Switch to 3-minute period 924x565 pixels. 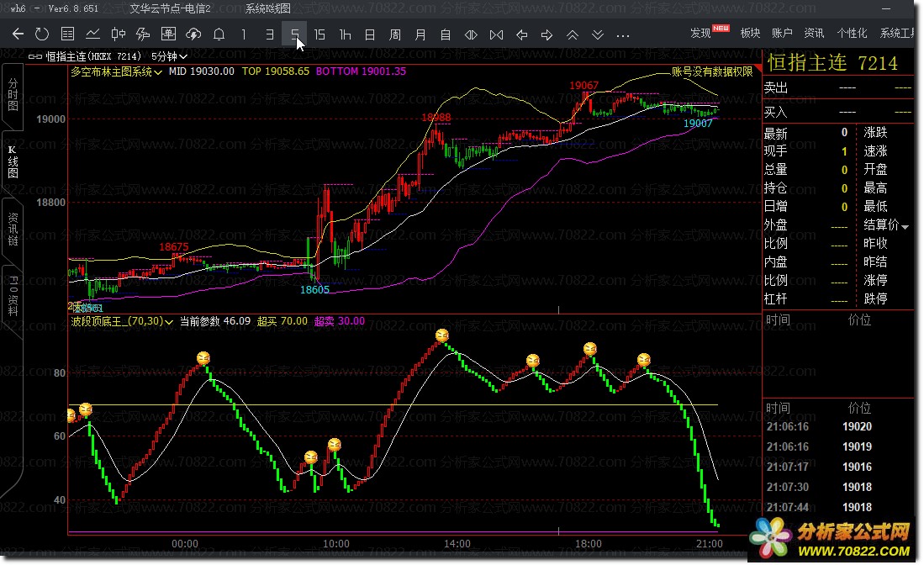(x=269, y=34)
